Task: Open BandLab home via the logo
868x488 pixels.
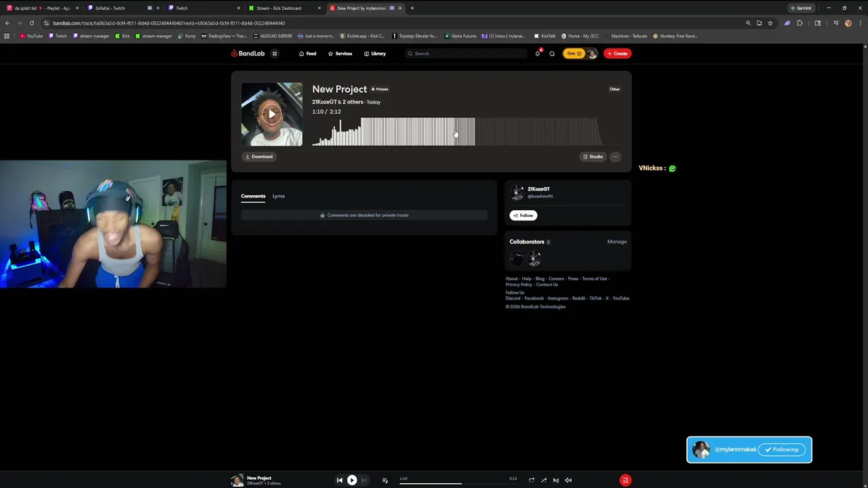Action: coord(248,54)
